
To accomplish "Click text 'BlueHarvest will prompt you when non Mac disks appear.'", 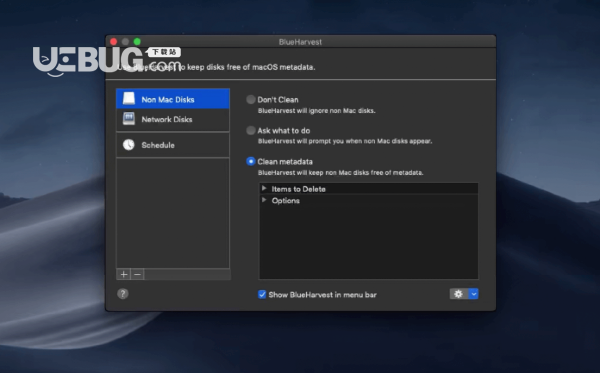I will pyautogui.click(x=345, y=141).
